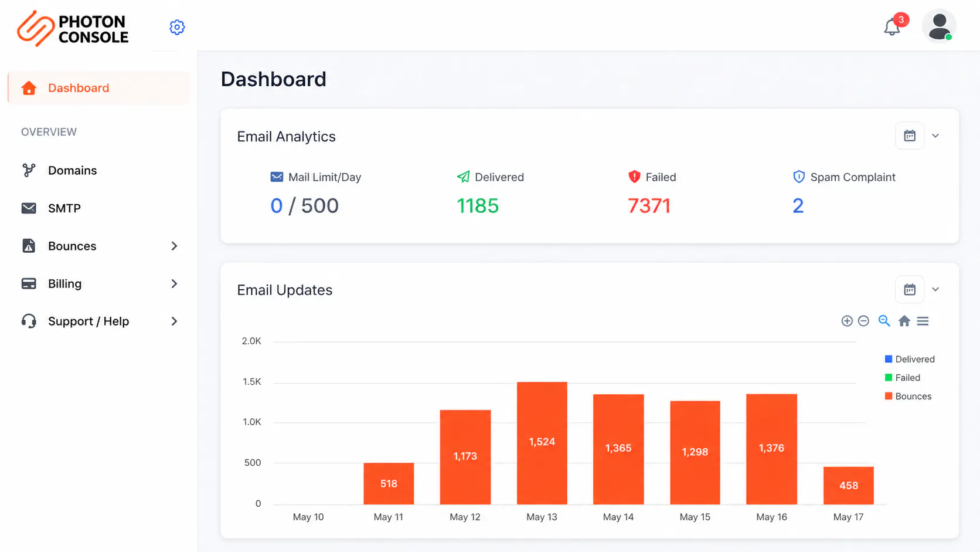Click the May 13 bar labeled 1,524
Image resolution: width=980 pixels, height=552 pixels.
[x=542, y=443]
